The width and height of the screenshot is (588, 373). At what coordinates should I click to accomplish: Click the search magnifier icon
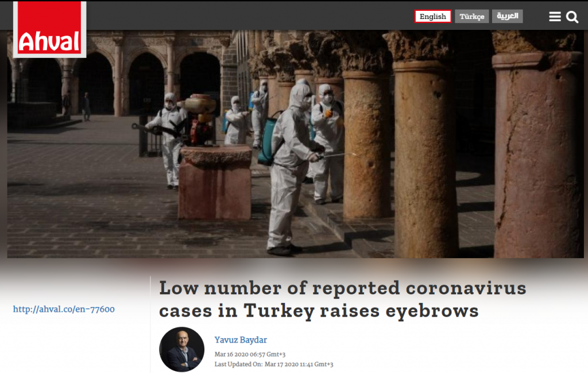pos(572,17)
